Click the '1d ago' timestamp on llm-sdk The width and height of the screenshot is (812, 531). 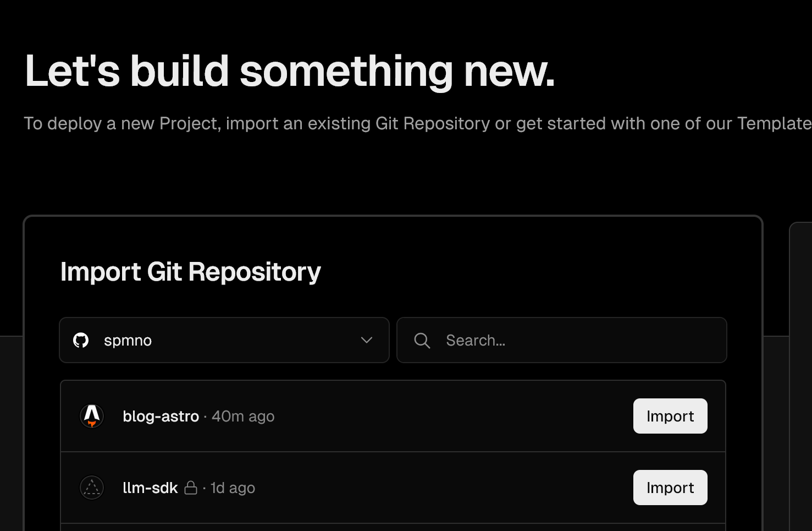(233, 488)
